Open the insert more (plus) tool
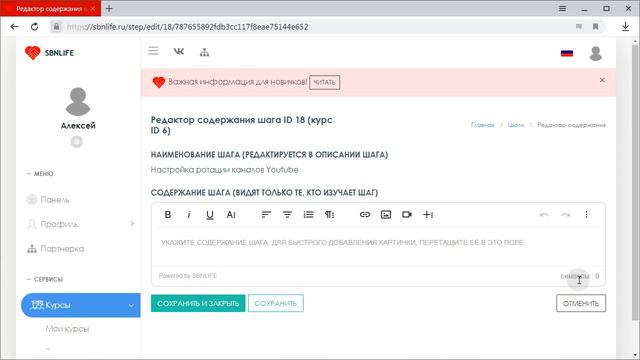 (428, 215)
